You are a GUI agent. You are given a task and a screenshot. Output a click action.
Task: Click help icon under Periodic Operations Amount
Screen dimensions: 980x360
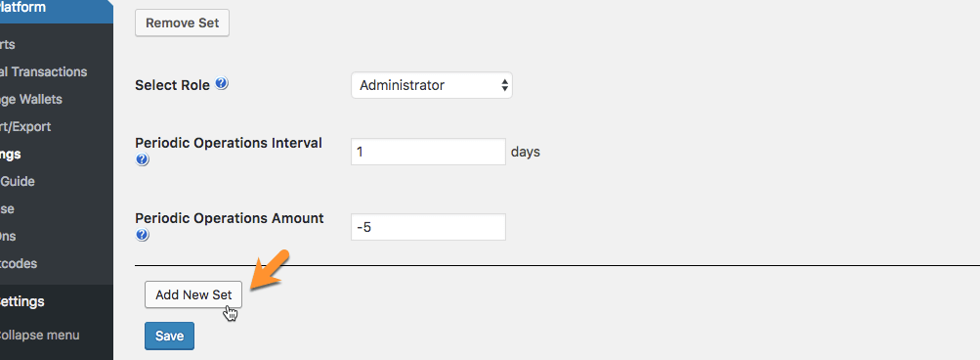click(x=142, y=235)
